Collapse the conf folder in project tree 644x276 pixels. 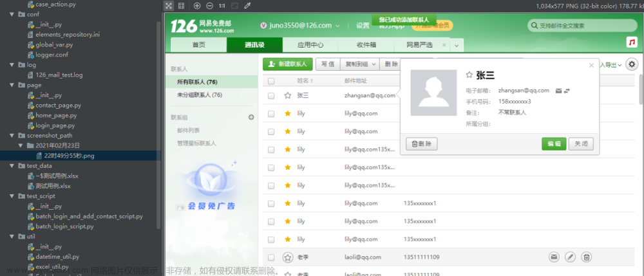(12, 14)
